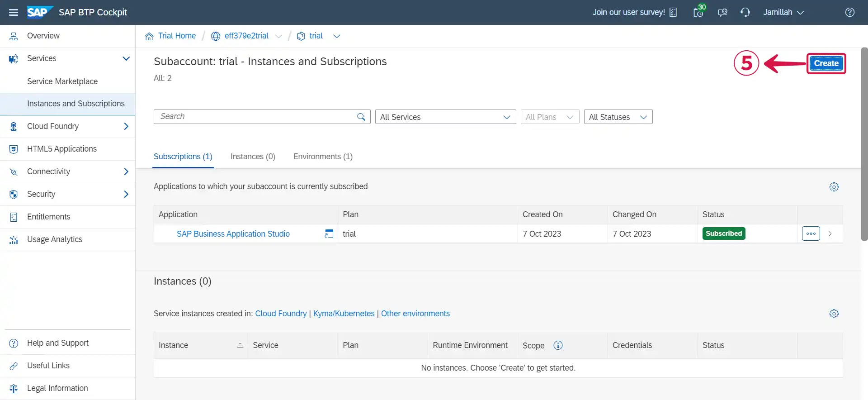Switch to the Environments (1) tab
This screenshot has height=400, width=868.
(323, 157)
